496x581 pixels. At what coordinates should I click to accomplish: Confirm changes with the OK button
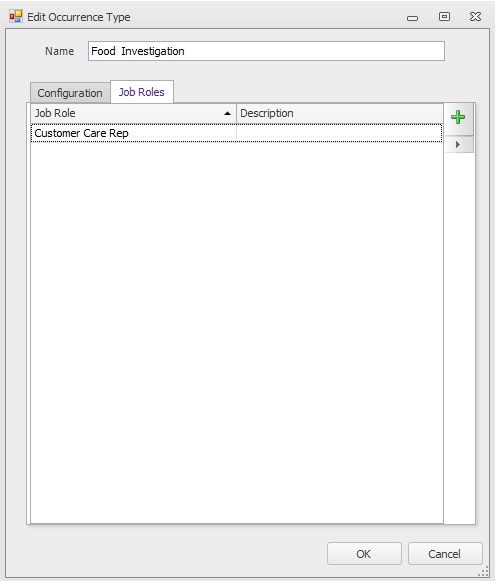click(x=364, y=554)
